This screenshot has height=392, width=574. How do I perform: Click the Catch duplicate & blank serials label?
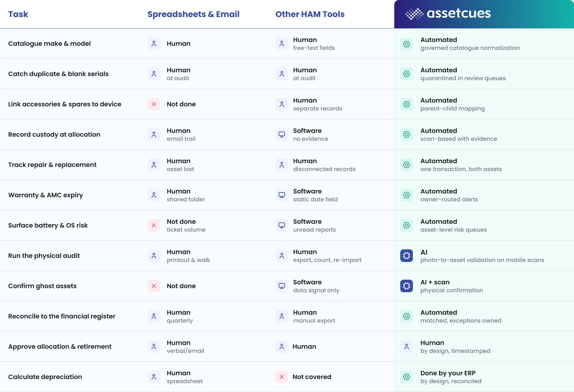[x=58, y=74]
